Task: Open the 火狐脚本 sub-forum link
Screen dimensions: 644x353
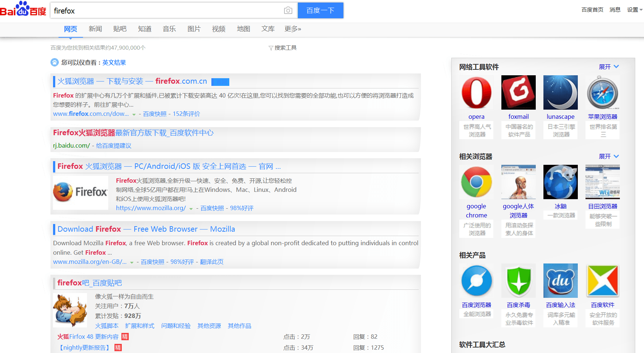Action: point(107,326)
